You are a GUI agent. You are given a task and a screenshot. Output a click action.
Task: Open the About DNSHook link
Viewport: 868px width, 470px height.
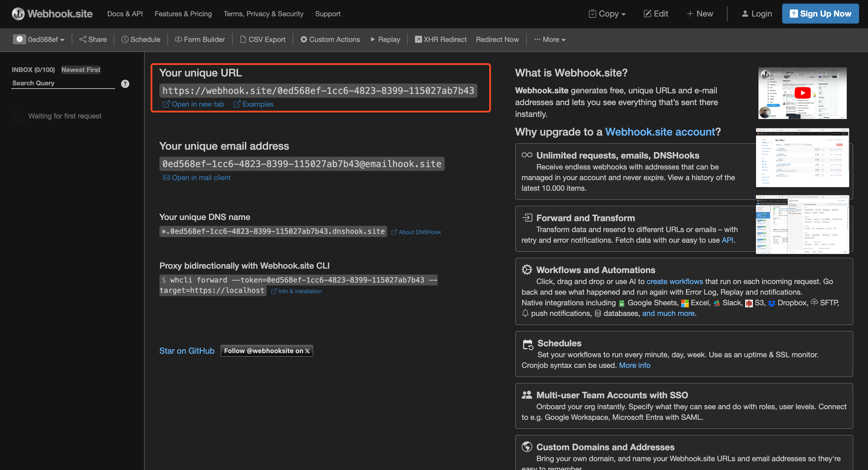[x=416, y=232]
